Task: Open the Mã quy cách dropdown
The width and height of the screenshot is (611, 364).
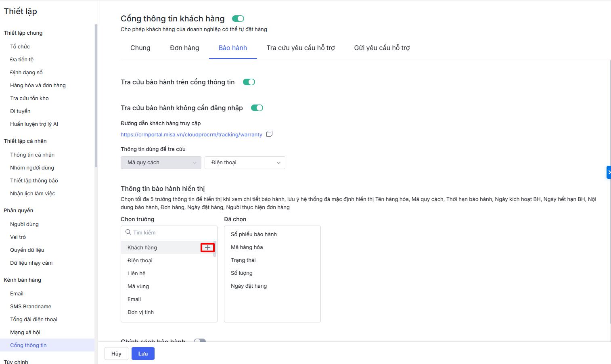Action: [161, 163]
